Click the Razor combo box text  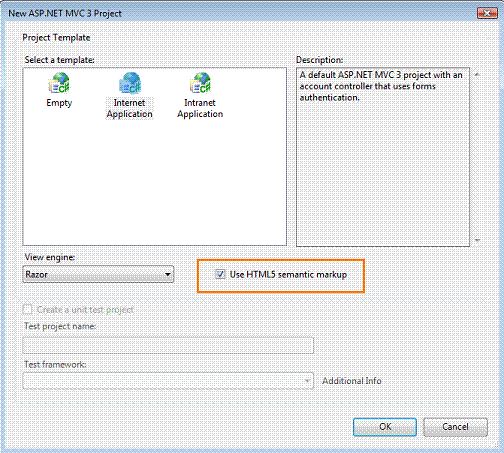pos(37,275)
